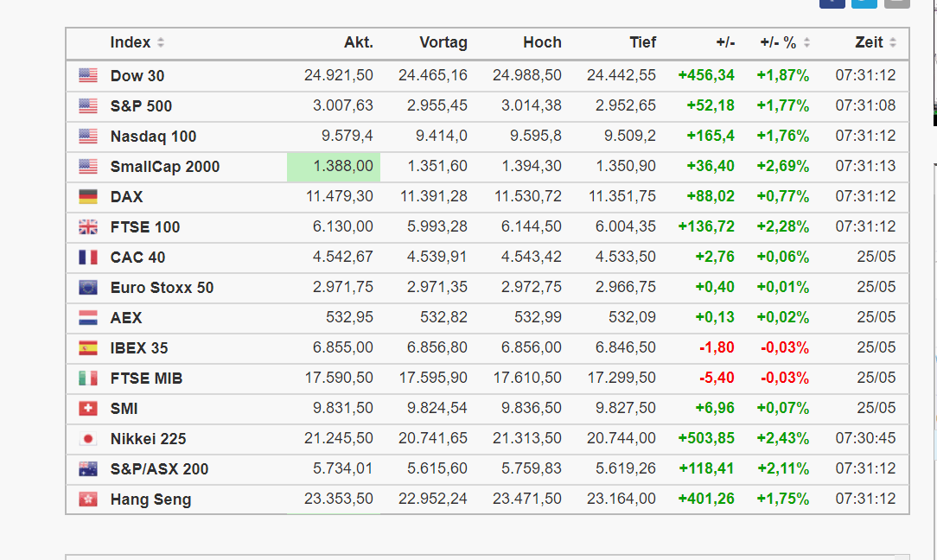Click the US flag beside Dow 30
The image size is (937, 560).
[x=88, y=76]
